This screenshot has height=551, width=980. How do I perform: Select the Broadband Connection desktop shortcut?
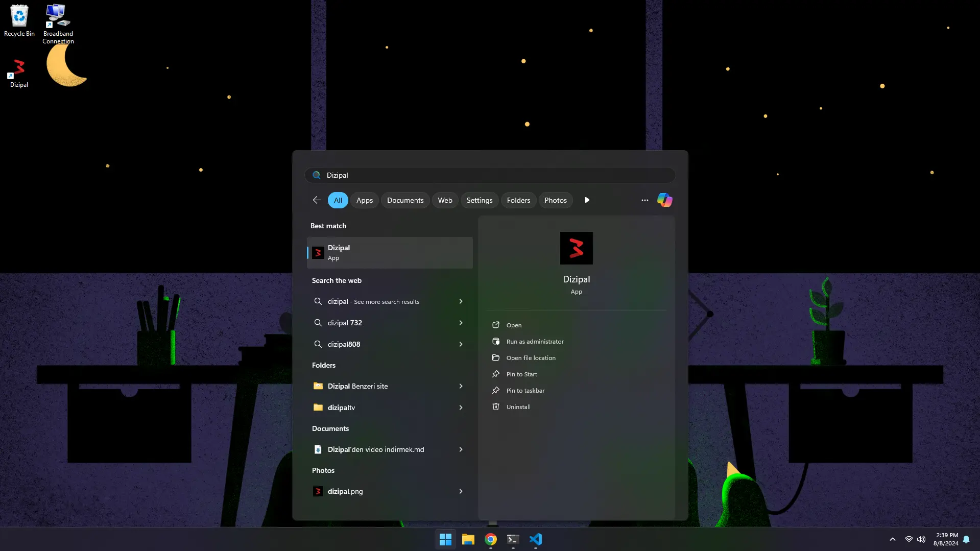58,23
